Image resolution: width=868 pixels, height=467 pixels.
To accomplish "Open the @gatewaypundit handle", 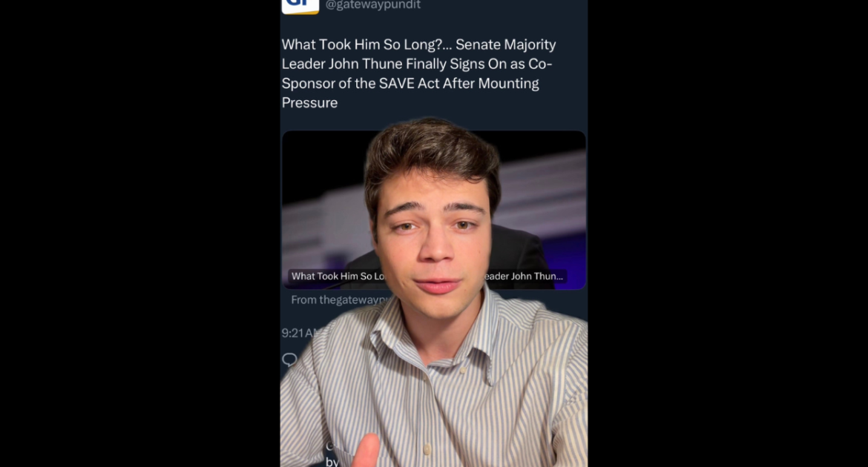I will 372,5.
